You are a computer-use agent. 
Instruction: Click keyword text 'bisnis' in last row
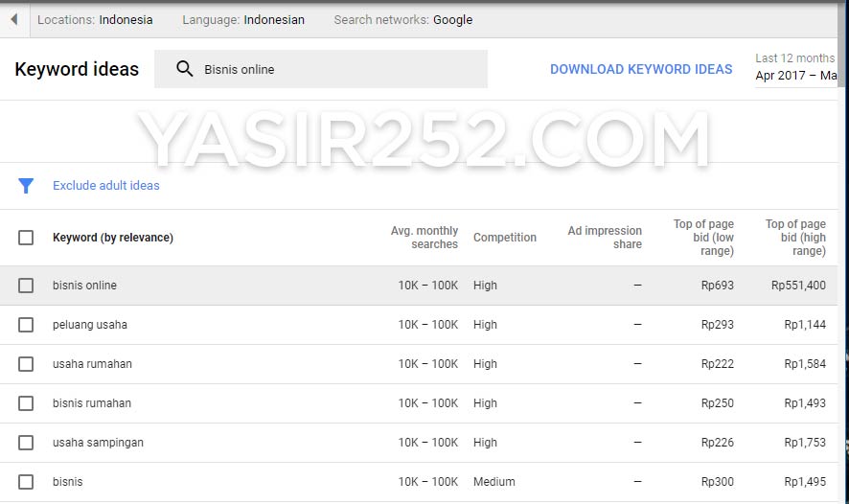coord(68,482)
